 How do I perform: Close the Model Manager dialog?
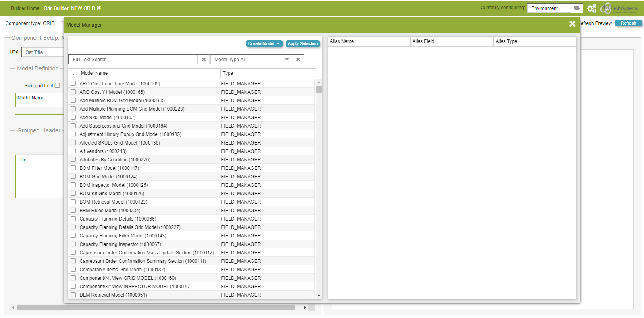[572, 24]
